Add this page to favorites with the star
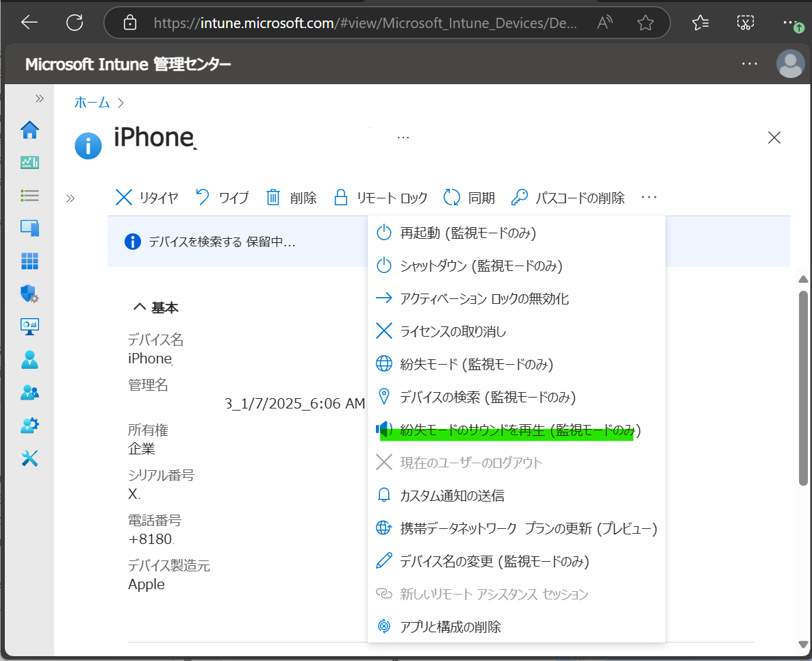Viewport: 812px width, 661px height. click(x=645, y=23)
